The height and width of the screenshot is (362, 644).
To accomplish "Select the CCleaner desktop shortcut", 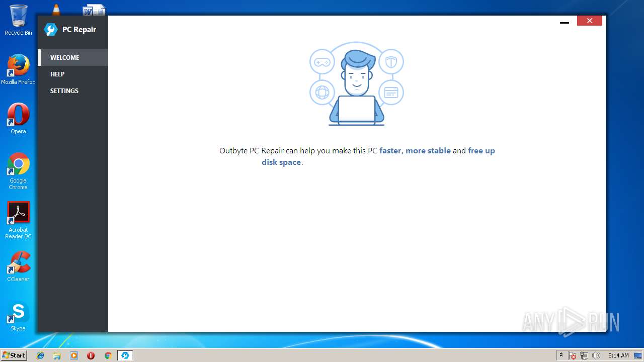I will coord(18,266).
